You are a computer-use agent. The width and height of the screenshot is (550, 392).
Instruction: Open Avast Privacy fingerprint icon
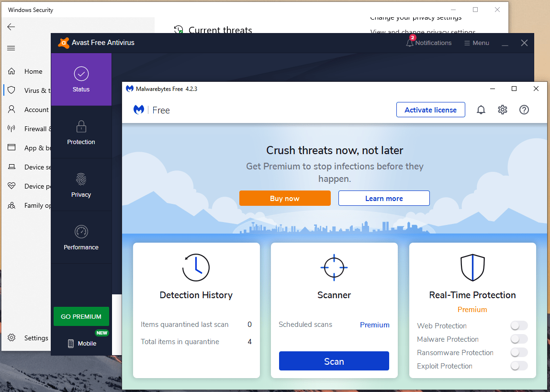click(x=81, y=179)
